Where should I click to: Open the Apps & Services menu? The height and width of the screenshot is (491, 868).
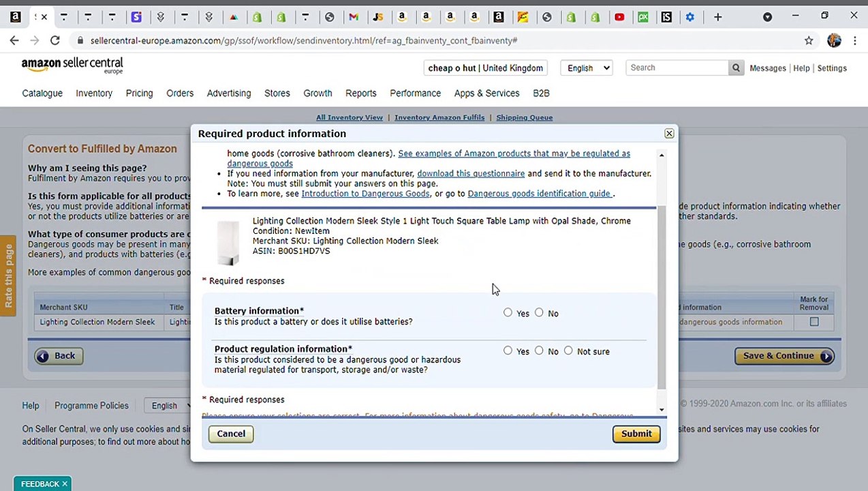click(x=486, y=93)
